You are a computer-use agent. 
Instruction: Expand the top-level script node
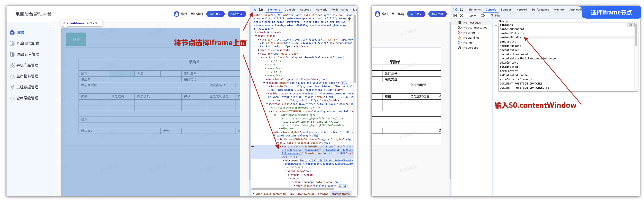pos(259,50)
